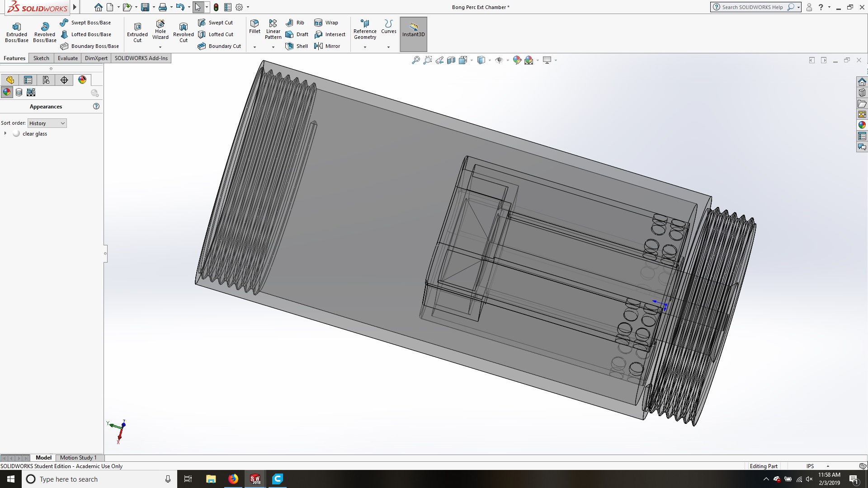Open the Motion Study 1 tab
The image size is (868, 488).
click(x=78, y=458)
